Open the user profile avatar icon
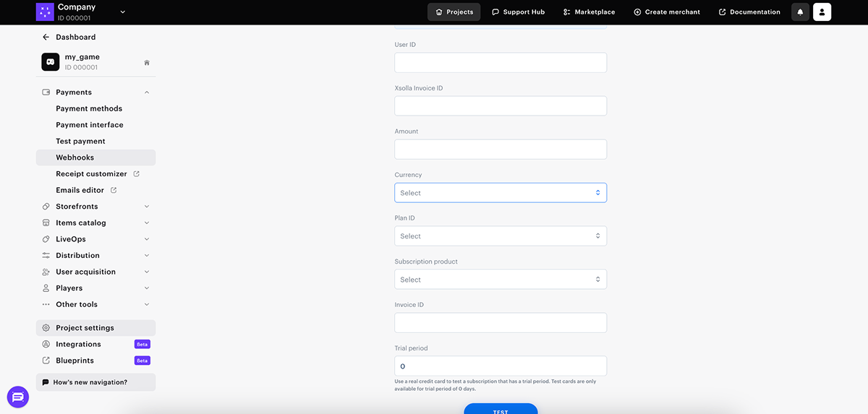Screen dimensions: 868x414 pos(822,12)
